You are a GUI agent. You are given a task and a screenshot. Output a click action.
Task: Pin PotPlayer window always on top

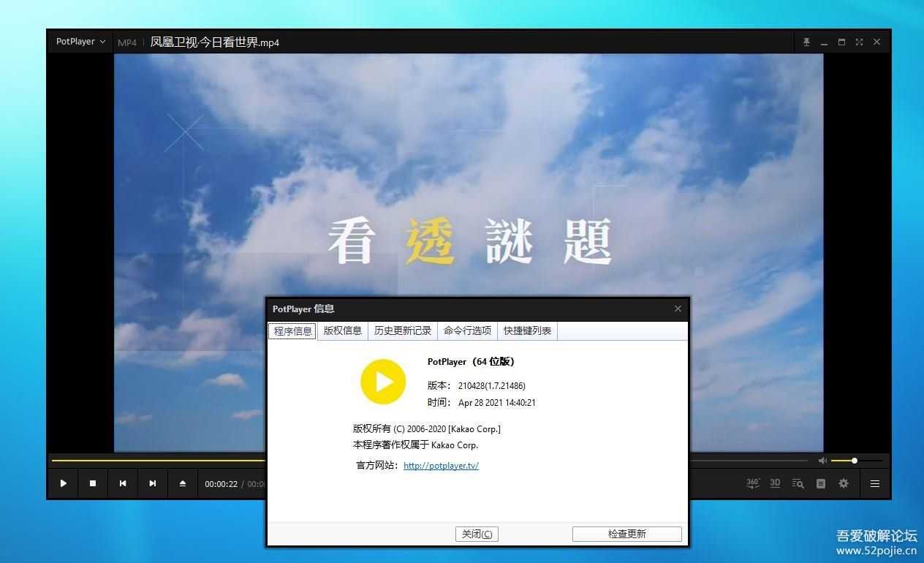coord(806,42)
